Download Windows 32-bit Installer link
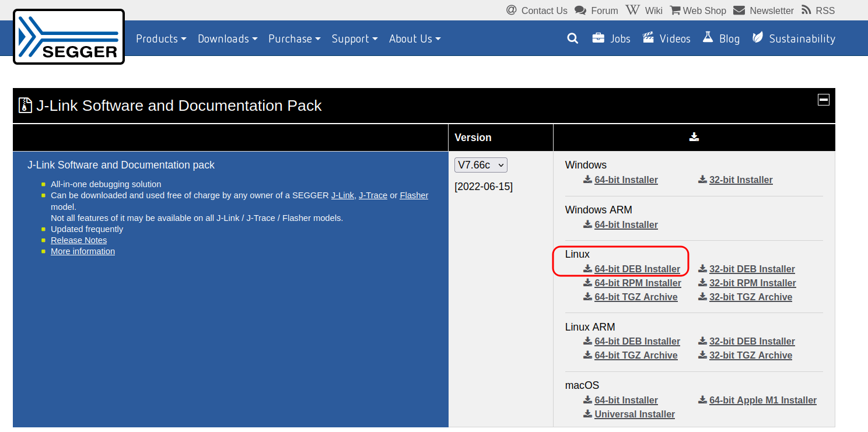This screenshot has width=868, height=432. click(x=741, y=180)
